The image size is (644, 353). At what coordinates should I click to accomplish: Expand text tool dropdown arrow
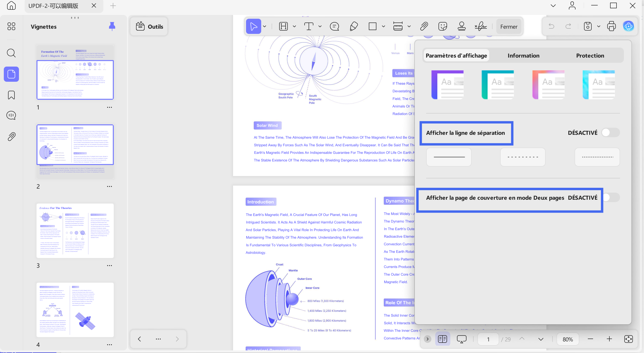320,26
